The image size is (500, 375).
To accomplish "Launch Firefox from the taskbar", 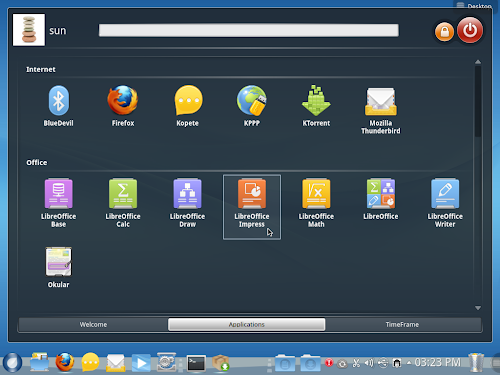I will pos(65,362).
